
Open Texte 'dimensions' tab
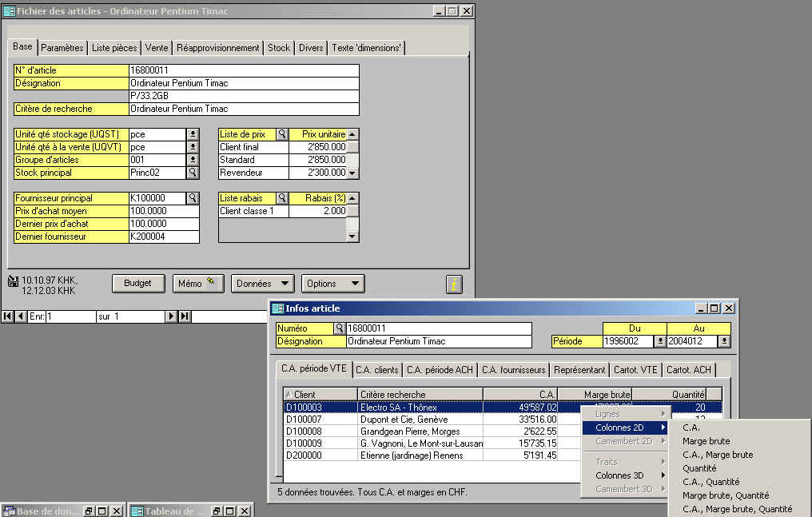tap(366, 48)
